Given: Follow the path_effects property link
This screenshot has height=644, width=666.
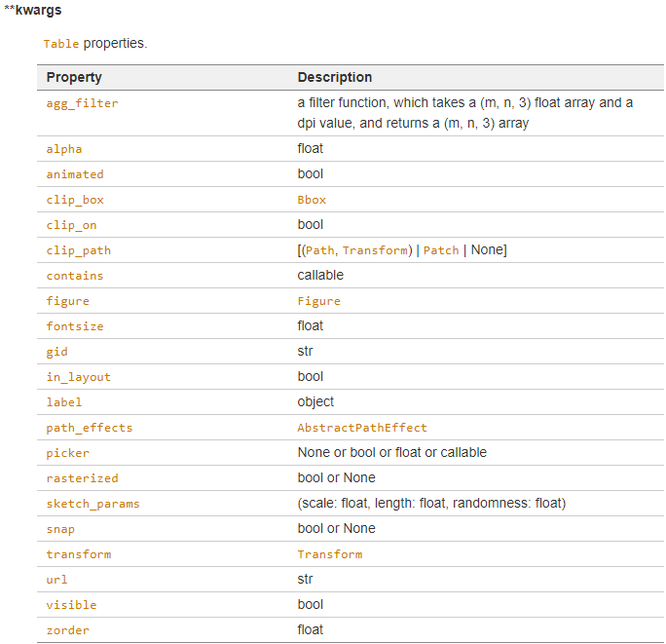Looking at the screenshot, I should point(90,428).
